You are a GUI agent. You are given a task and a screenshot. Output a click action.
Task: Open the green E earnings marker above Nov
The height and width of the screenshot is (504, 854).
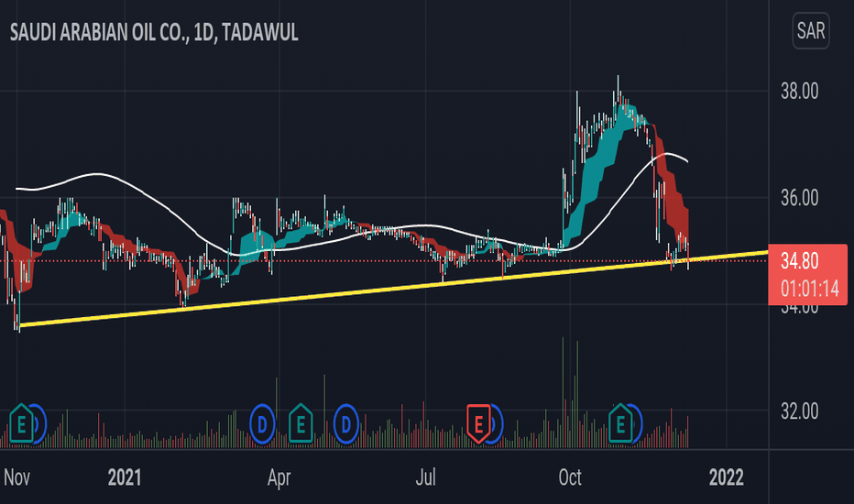coord(22,423)
